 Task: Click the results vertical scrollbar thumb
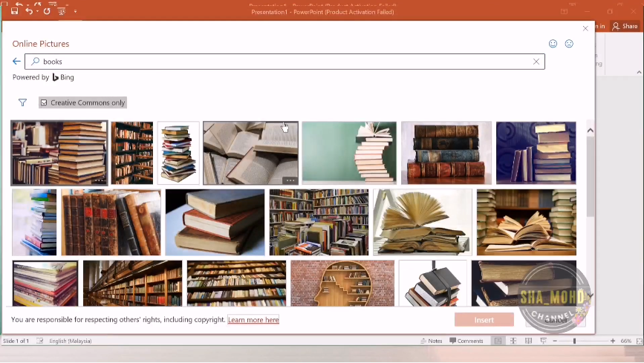pyautogui.click(x=591, y=177)
